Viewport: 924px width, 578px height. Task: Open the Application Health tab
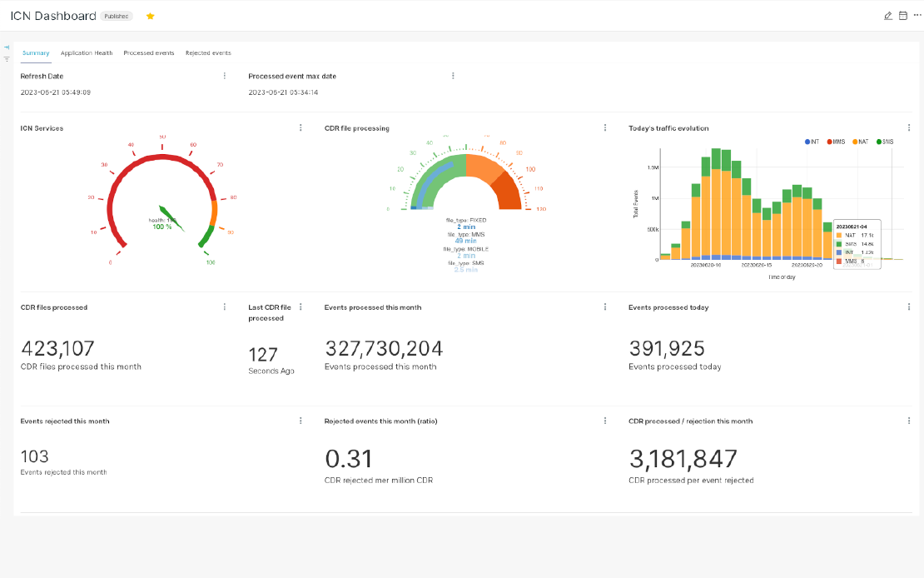click(87, 53)
